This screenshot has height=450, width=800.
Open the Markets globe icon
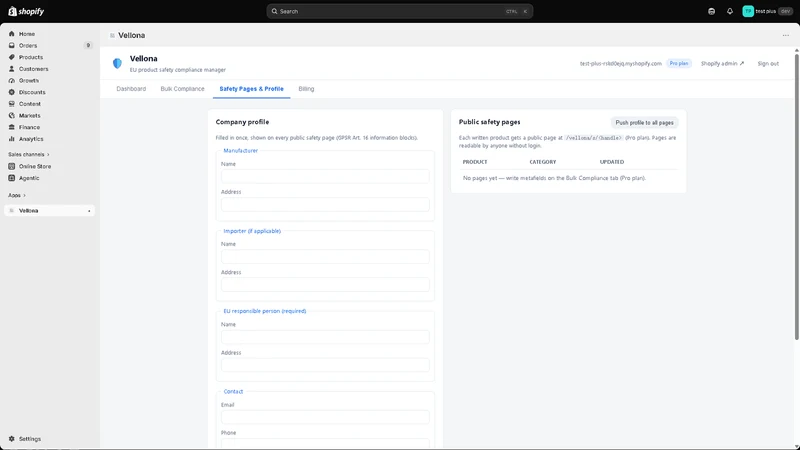point(12,116)
